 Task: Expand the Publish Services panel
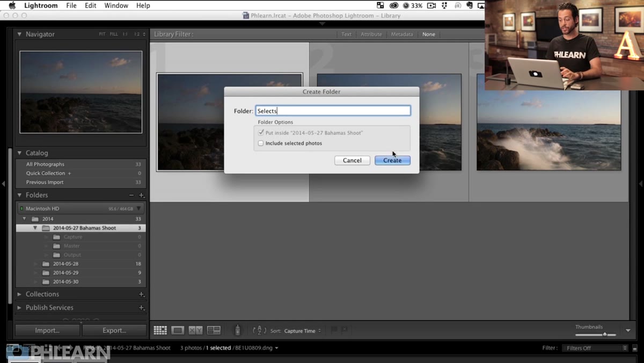tap(19, 308)
